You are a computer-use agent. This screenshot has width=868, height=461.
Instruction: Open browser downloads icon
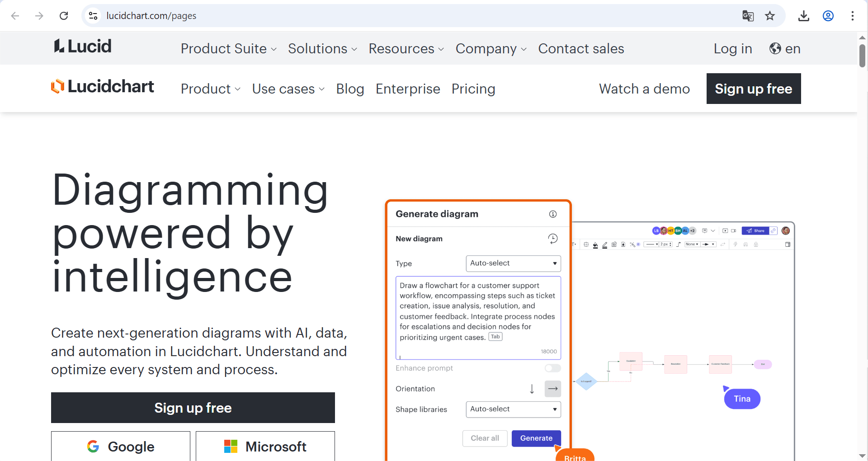pyautogui.click(x=803, y=16)
